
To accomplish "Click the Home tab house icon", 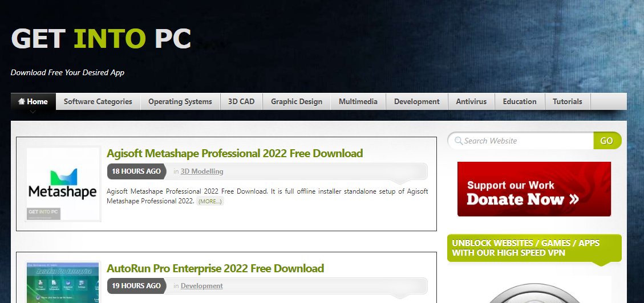I will 22,102.
